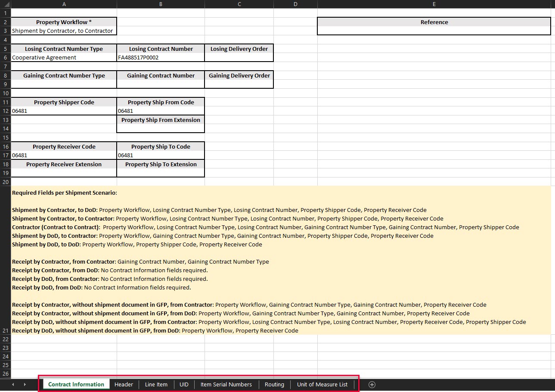Screen dimensions: 555x392
Task: Select the UID sheet tab
Action: click(x=184, y=384)
